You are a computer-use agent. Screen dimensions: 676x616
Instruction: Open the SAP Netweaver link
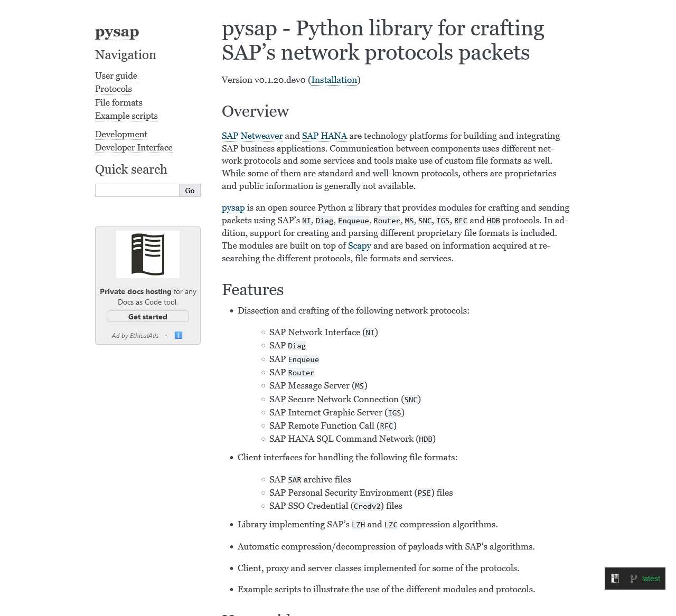[x=252, y=136]
